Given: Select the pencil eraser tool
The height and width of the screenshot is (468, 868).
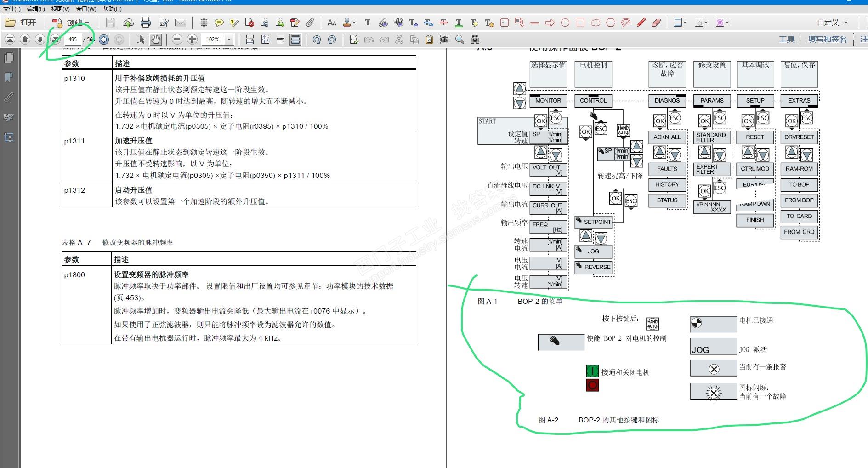Looking at the screenshot, I should (656, 23).
